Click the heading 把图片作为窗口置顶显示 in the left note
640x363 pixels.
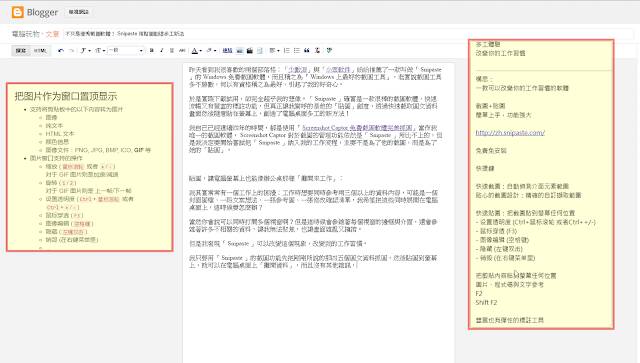click(66, 96)
